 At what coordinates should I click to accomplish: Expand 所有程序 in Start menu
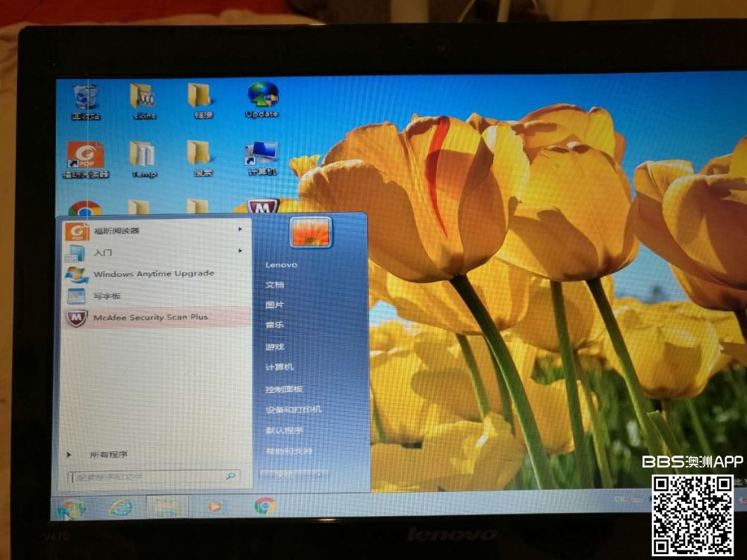tap(108, 454)
